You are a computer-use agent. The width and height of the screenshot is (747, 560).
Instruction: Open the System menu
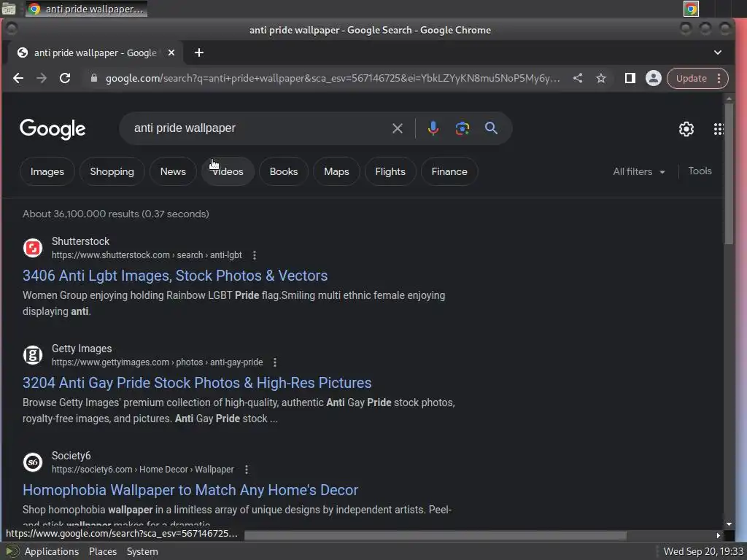tap(142, 551)
